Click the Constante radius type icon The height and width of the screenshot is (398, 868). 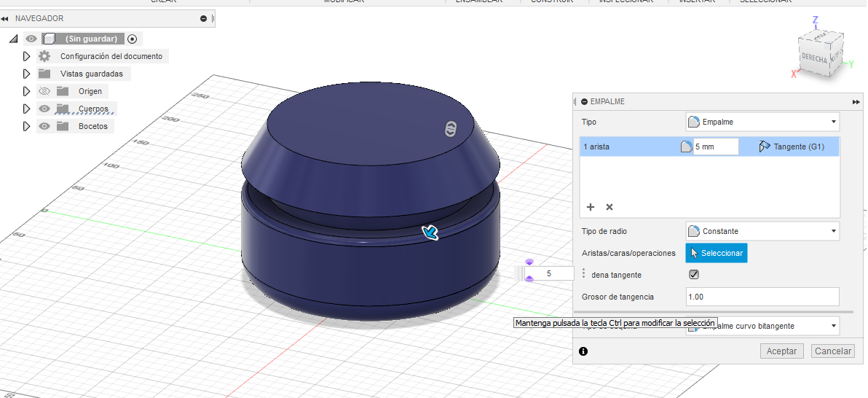click(x=693, y=231)
